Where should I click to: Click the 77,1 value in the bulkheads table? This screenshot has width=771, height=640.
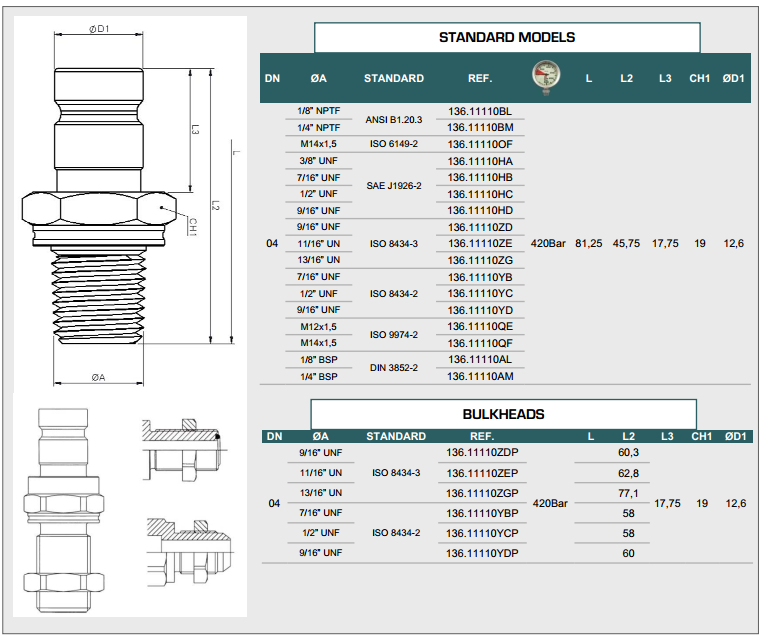tap(628, 494)
